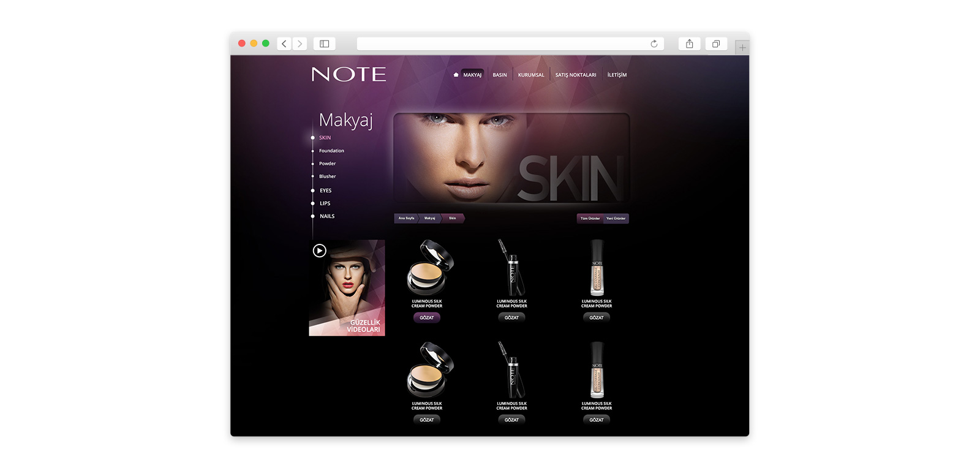Click GÖZAT under top row foundation bottle
This screenshot has height=473, width=980.
(x=597, y=318)
